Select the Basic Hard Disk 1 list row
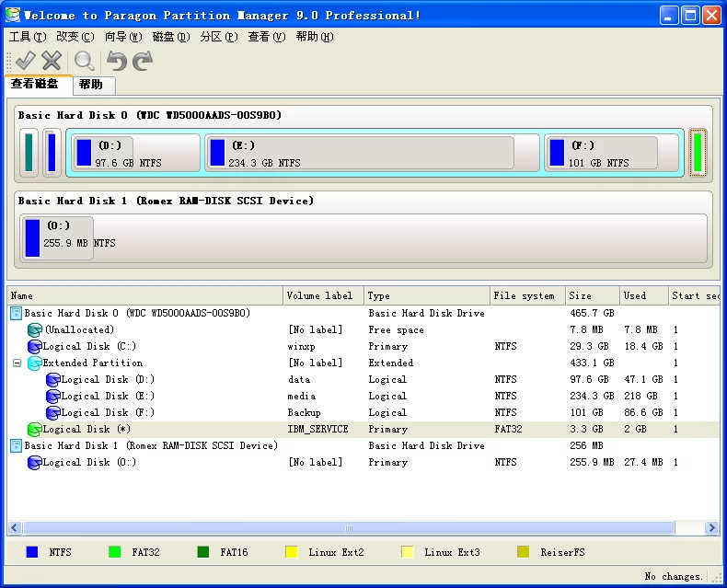 tap(363, 445)
